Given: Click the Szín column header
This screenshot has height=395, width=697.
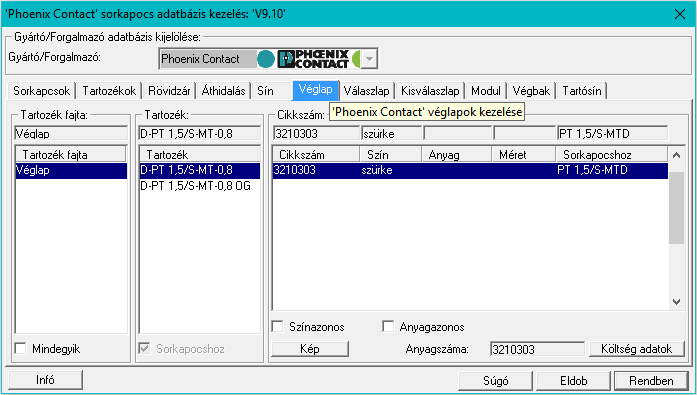Looking at the screenshot, I should (390, 155).
